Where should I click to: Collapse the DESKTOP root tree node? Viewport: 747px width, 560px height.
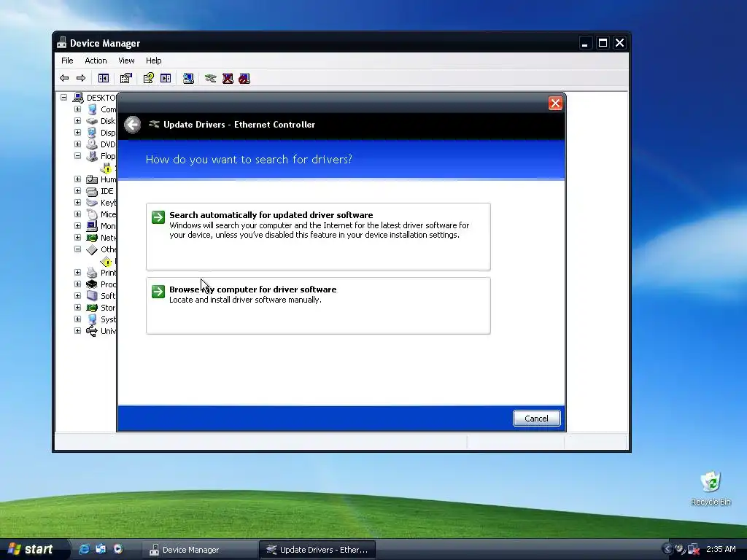64,97
